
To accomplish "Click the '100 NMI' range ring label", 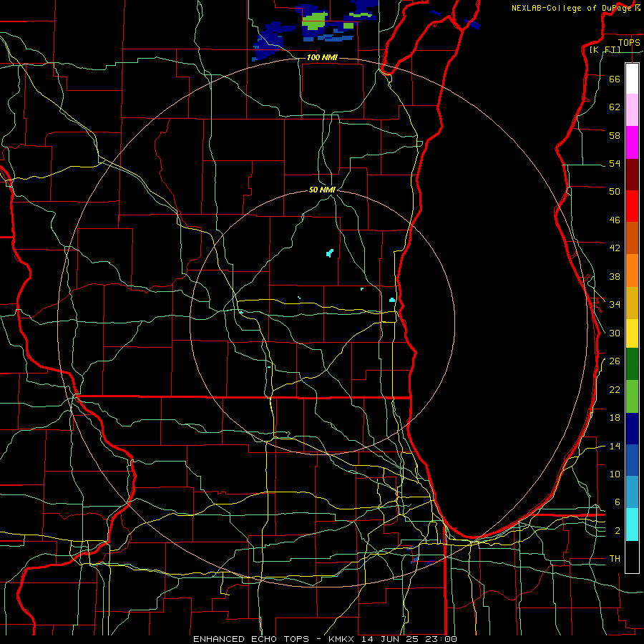I will 322,57.
